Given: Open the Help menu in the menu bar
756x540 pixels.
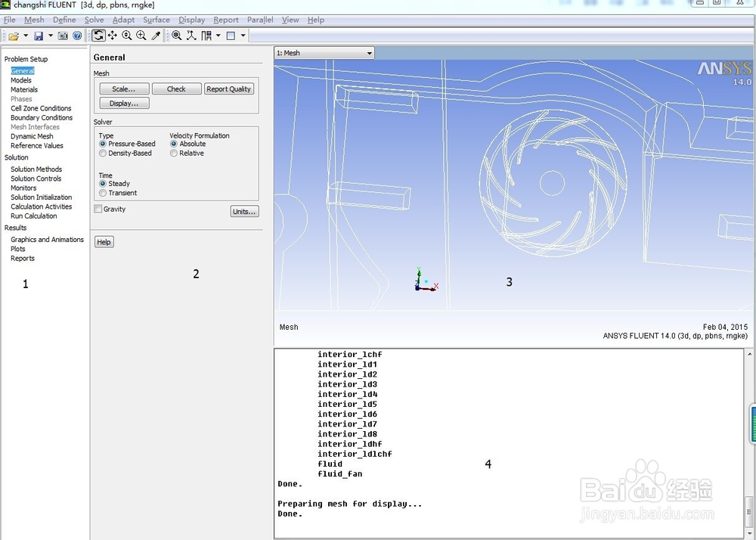Looking at the screenshot, I should [316, 20].
